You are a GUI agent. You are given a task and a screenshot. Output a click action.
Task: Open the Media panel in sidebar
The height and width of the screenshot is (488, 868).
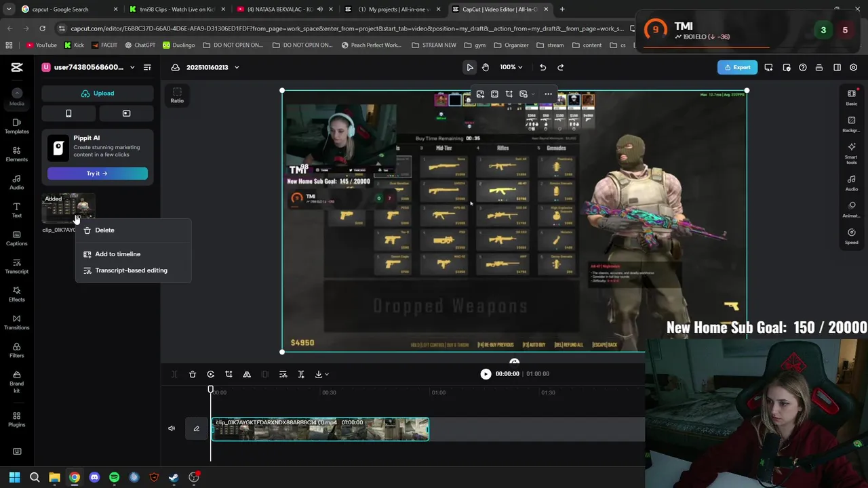pos(17,97)
